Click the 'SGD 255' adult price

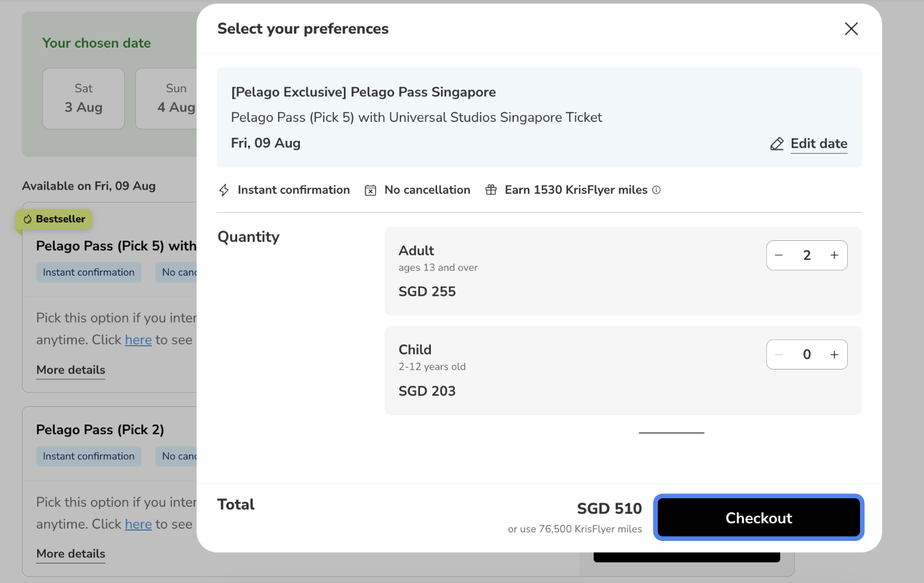pyautogui.click(x=427, y=291)
